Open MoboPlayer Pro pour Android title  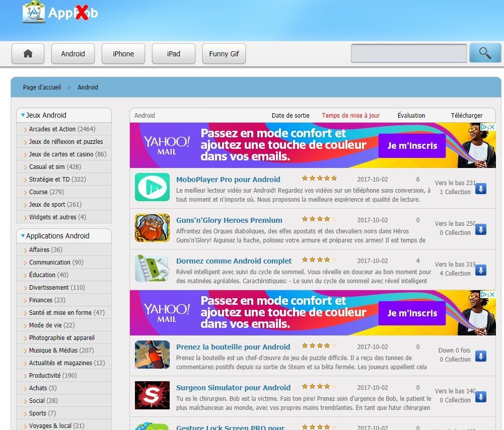tap(228, 180)
